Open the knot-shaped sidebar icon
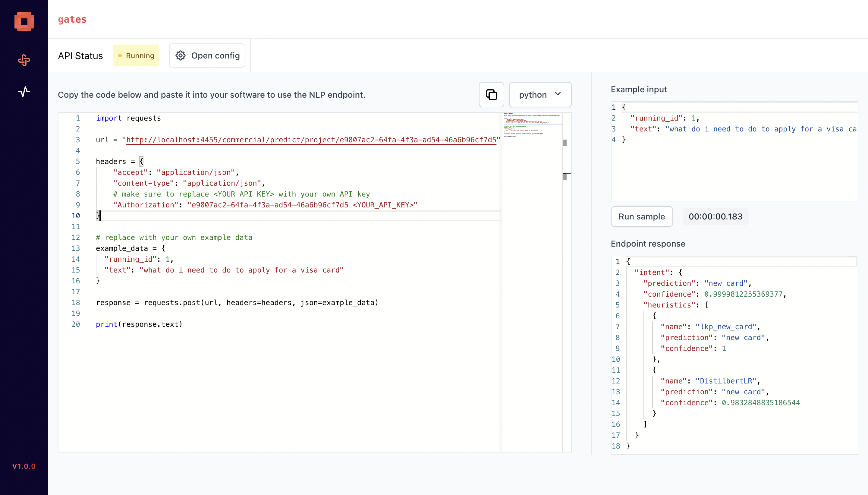Image resolution: width=868 pixels, height=495 pixels. pyautogui.click(x=24, y=61)
